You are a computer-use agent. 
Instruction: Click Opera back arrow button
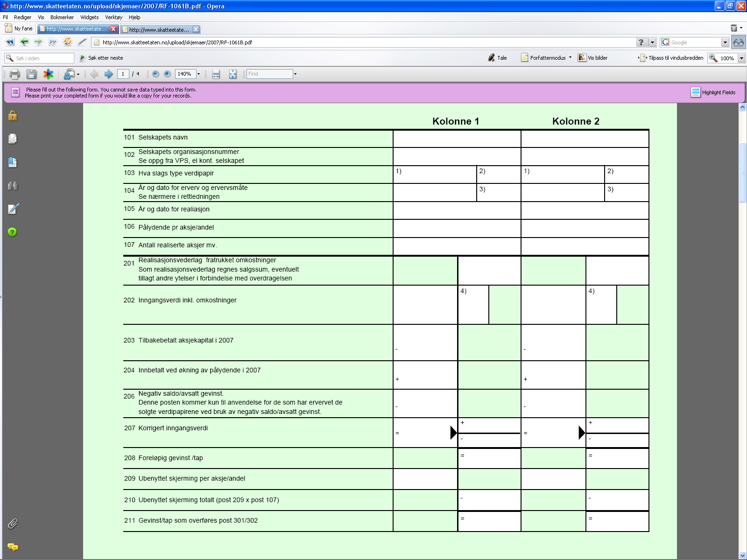[24, 42]
